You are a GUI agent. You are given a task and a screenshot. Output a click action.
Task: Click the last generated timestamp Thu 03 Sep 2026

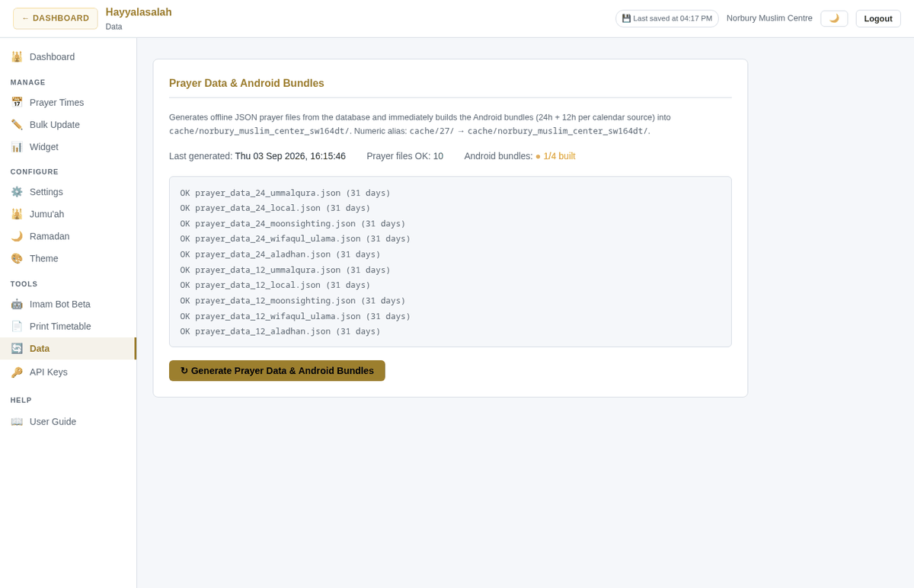coord(290,156)
